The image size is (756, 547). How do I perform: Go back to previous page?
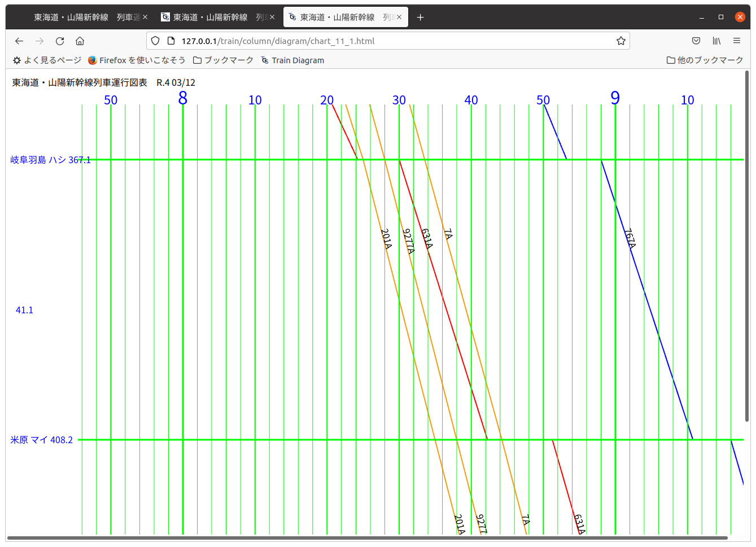(x=19, y=41)
